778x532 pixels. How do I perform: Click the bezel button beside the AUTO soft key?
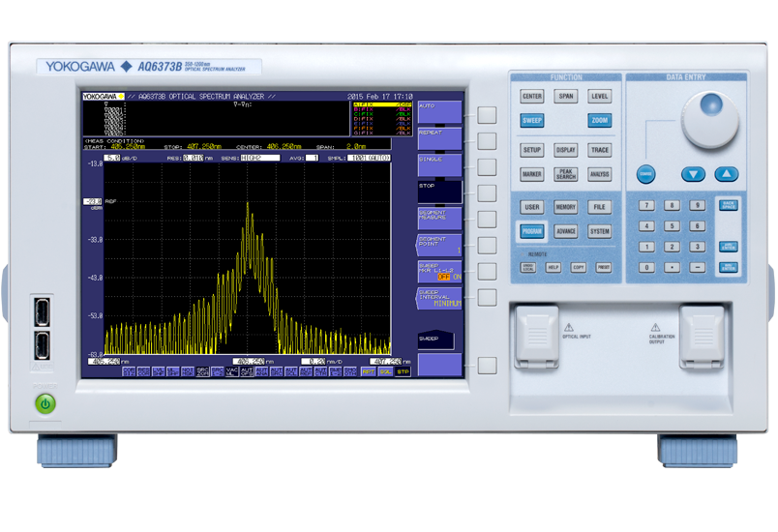click(487, 114)
